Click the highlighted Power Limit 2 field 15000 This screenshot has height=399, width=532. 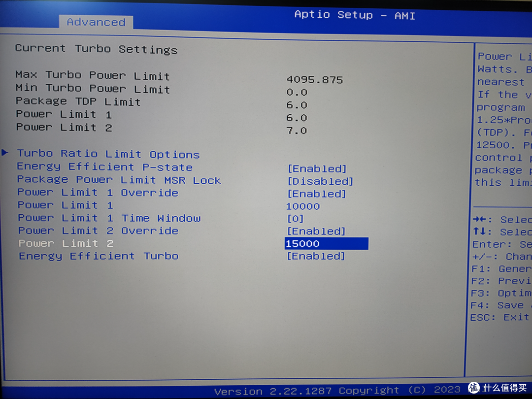(x=326, y=243)
